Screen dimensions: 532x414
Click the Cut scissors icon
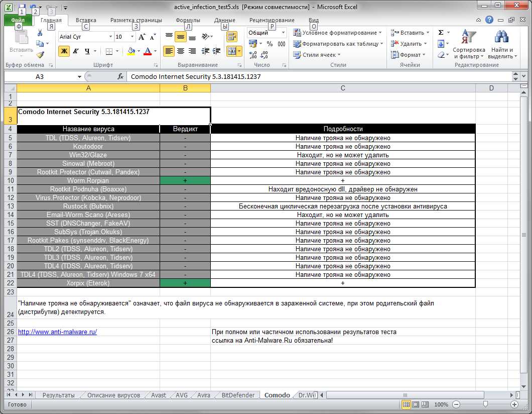[40, 33]
